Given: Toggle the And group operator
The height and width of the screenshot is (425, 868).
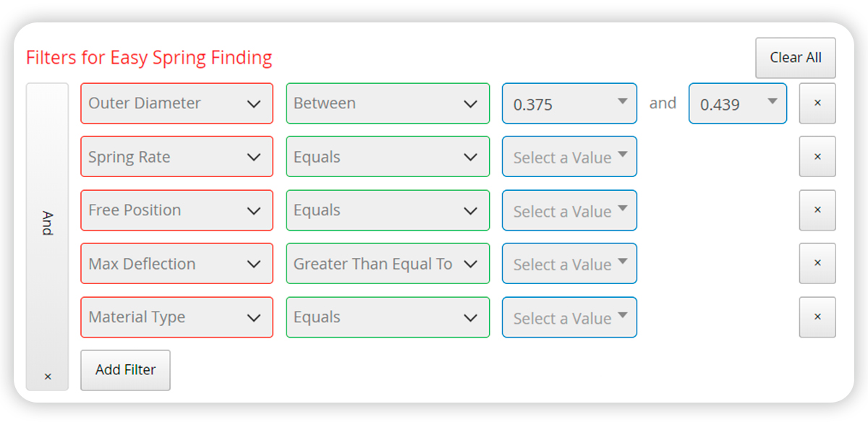Looking at the screenshot, I should pyautogui.click(x=48, y=223).
